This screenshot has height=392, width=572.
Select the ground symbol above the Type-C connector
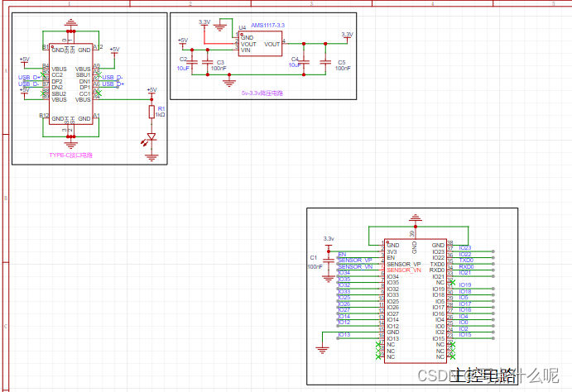(x=70, y=22)
